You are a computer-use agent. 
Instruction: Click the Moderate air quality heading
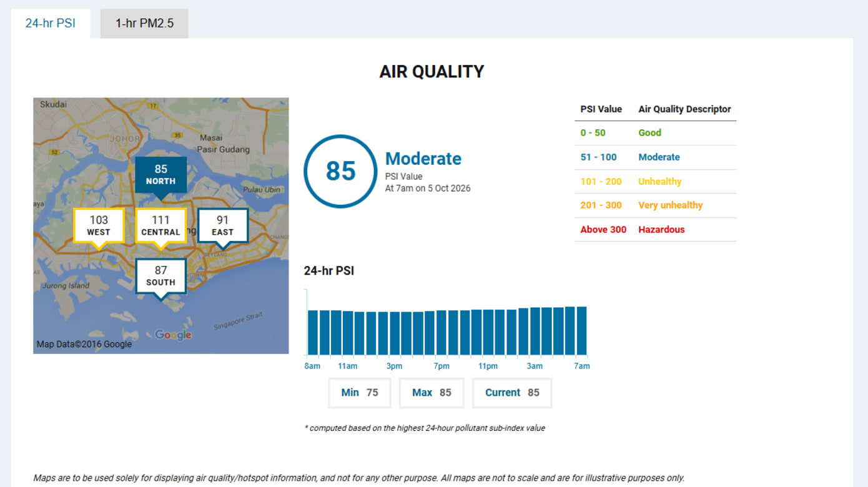tap(423, 159)
